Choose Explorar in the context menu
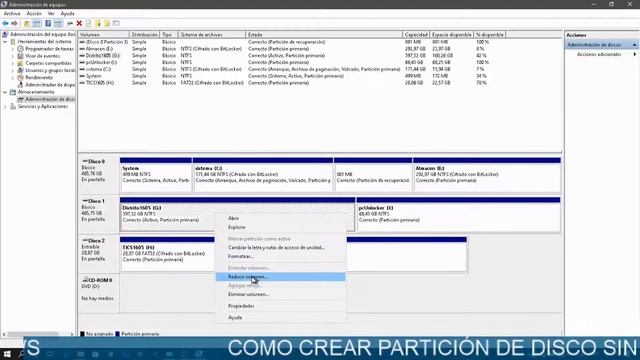Screen dimensions: 640x360 click(280, 227)
